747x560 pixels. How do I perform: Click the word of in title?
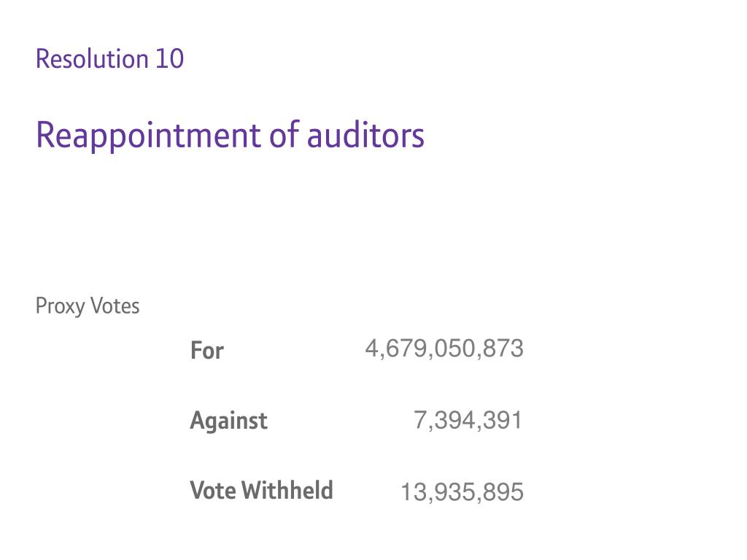(x=285, y=134)
